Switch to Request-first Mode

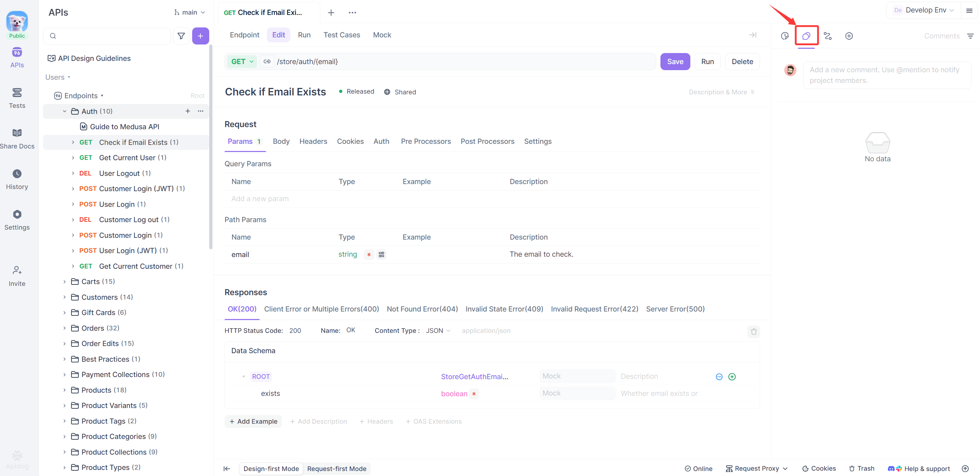tap(336, 469)
